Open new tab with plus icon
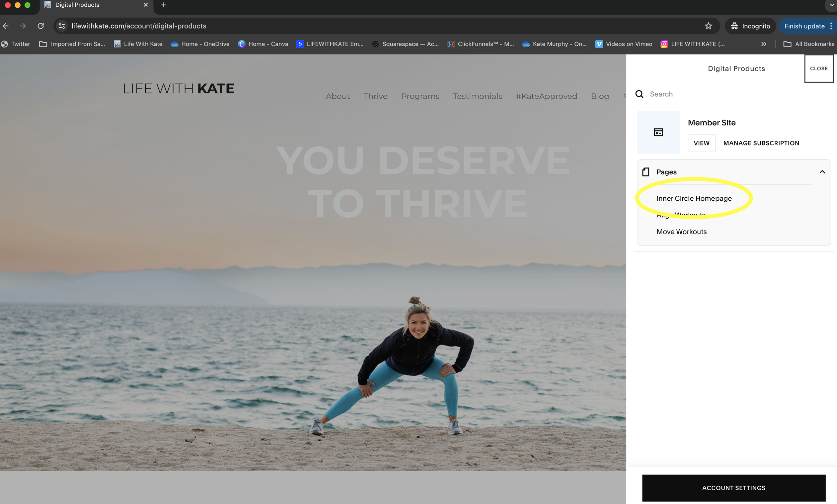 coord(163,5)
